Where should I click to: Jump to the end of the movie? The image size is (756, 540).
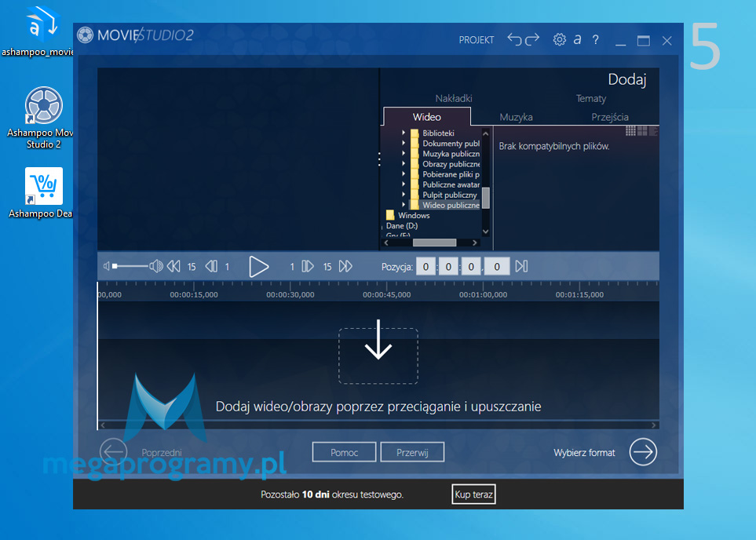point(522,266)
